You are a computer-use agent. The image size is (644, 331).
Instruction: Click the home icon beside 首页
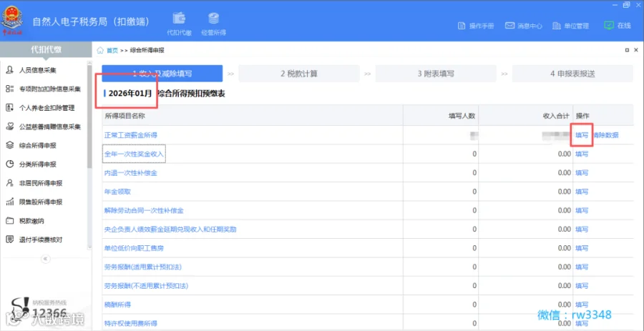point(99,50)
